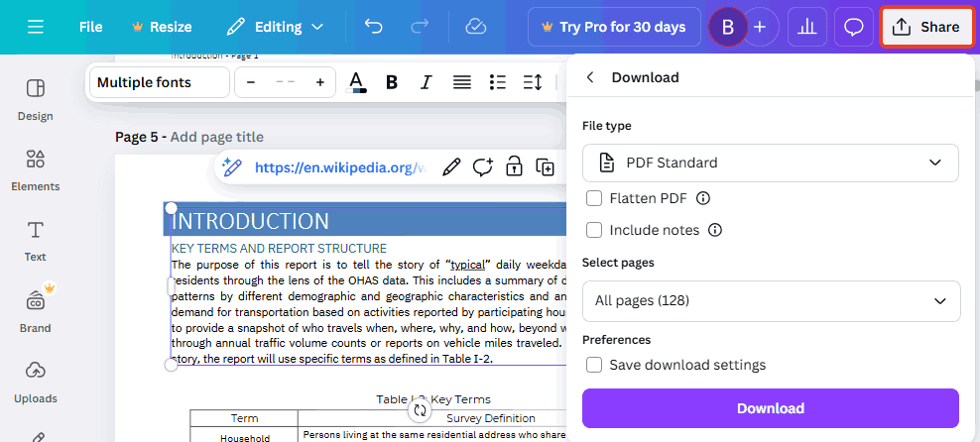Enable the Flatten PDF checkbox
The width and height of the screenshot is (980, 442).
(594, 198)
